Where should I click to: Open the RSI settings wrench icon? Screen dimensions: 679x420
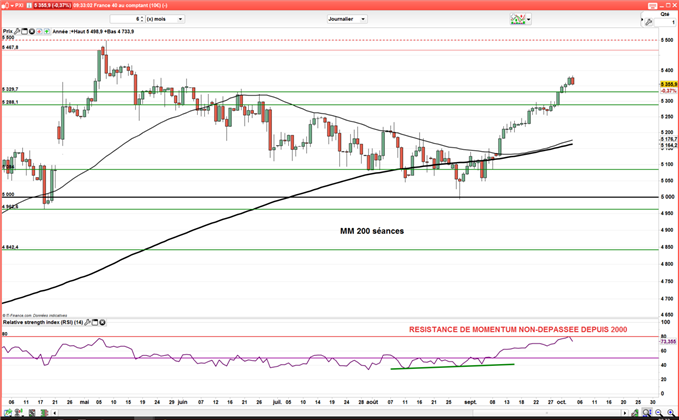87,323
